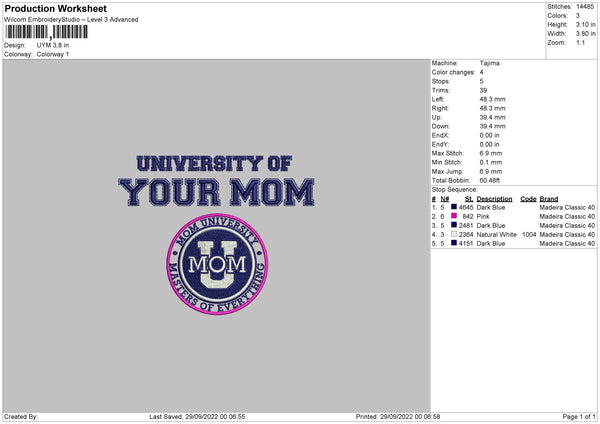Click the 'N#' column header
Screen dimensions: 600x424
[445, 199]
